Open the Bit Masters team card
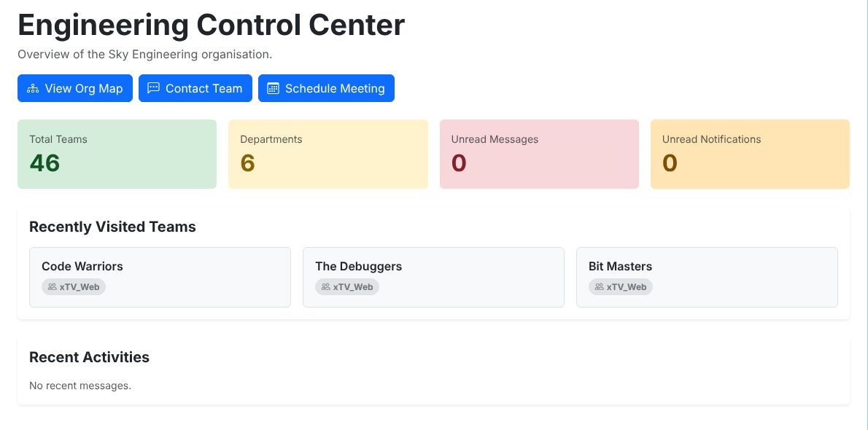Viewport: 868px width, 430px height. 707,277
